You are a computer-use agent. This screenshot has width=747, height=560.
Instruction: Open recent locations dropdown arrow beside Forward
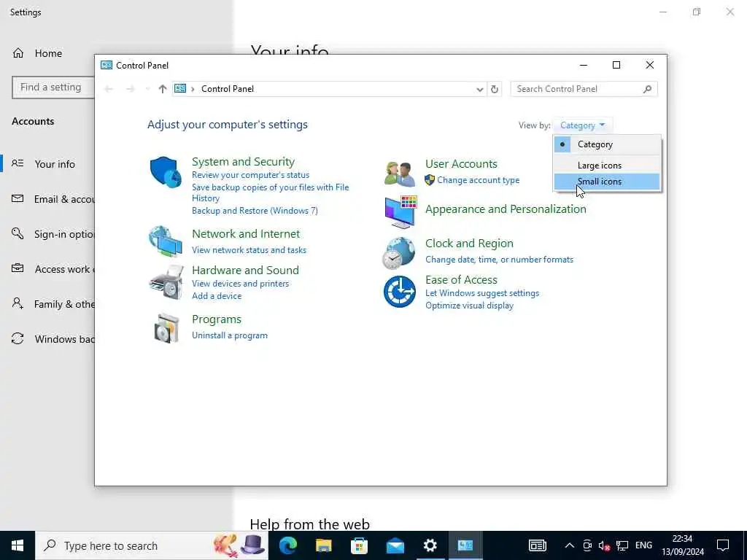(147, 89)
